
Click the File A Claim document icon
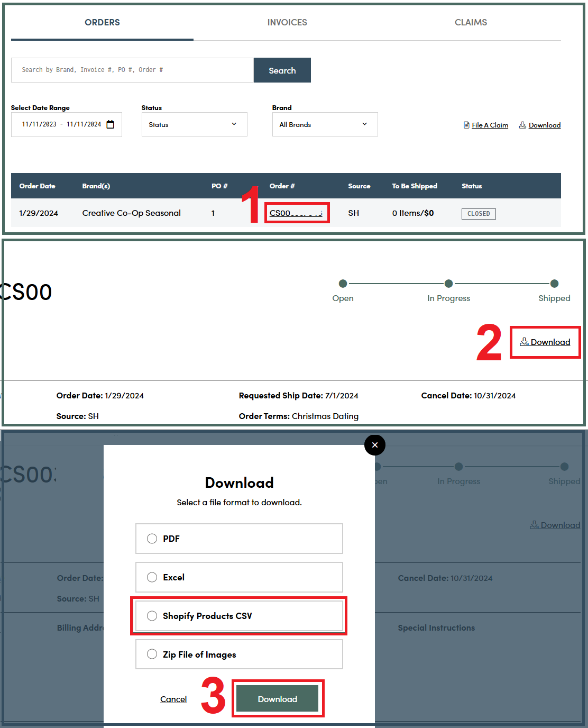pos(466,125)
